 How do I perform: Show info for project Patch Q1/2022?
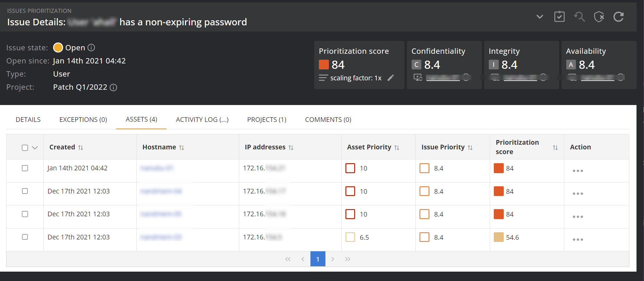[114, 88]
